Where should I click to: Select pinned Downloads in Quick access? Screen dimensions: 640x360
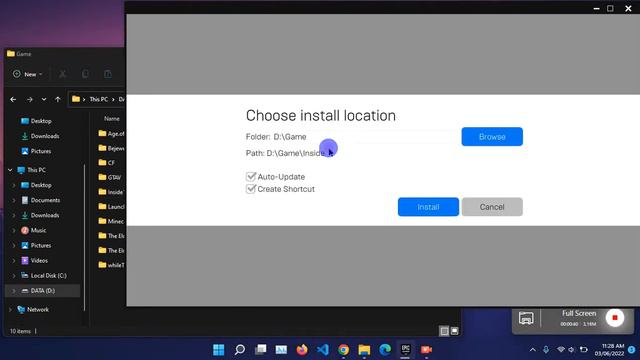pos(40,136)
